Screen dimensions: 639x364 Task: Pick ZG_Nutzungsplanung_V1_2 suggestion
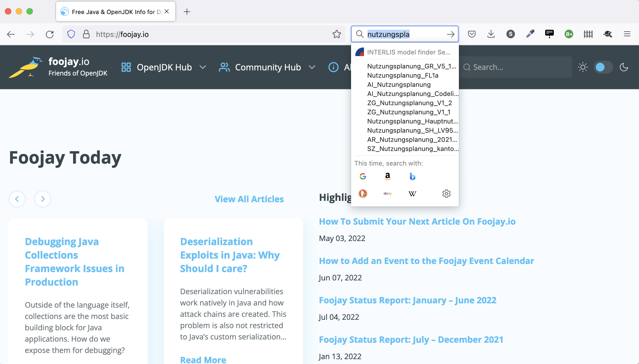405,103
